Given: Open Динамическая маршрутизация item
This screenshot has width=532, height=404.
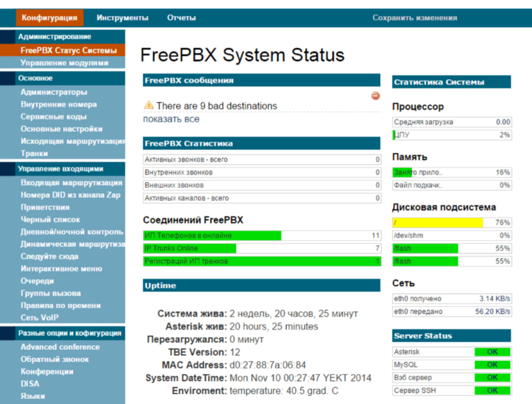Looking at the screenshot, I should (73, 244).
